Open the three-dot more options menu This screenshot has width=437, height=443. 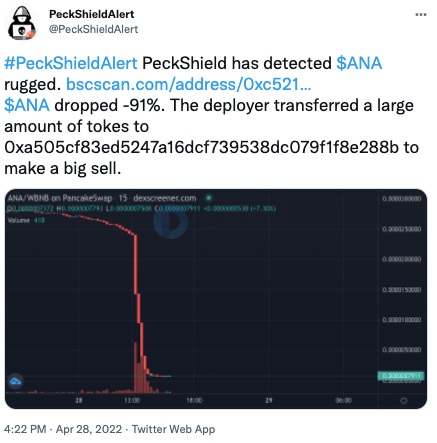tap(421, 15)
